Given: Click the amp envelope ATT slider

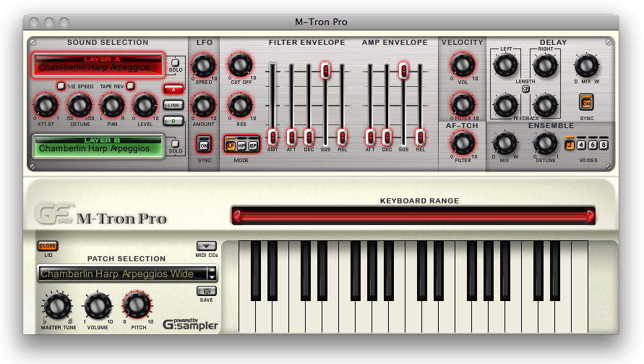Looking at the screenshot, I should point(370,137).
